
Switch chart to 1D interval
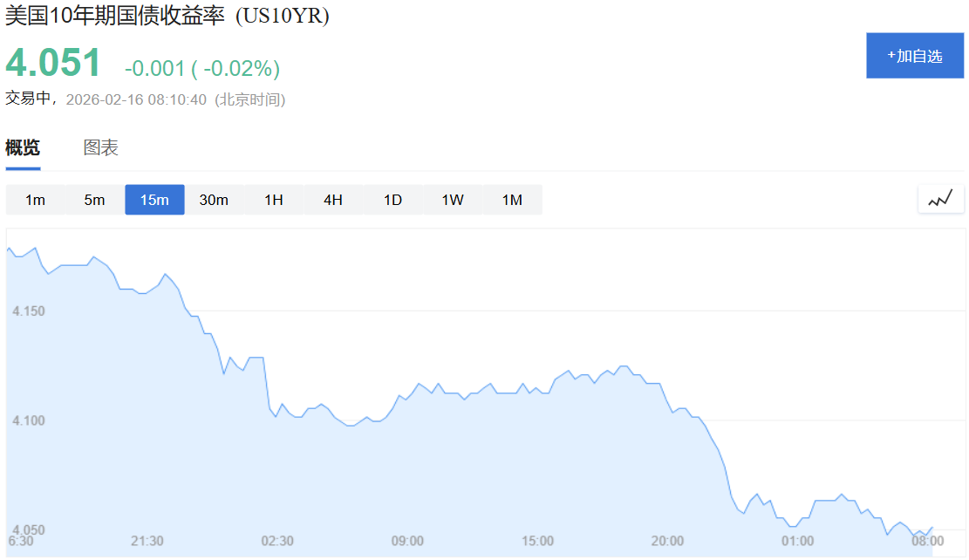point(393,200)
